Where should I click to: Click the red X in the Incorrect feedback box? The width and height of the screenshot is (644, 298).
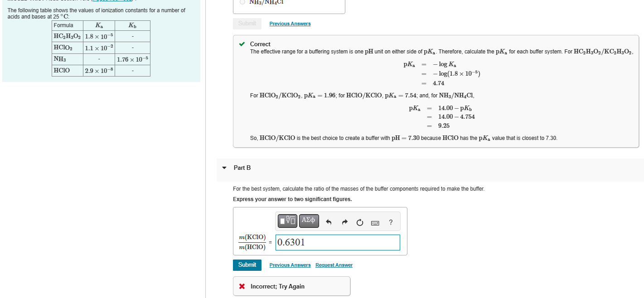[241, 286]
